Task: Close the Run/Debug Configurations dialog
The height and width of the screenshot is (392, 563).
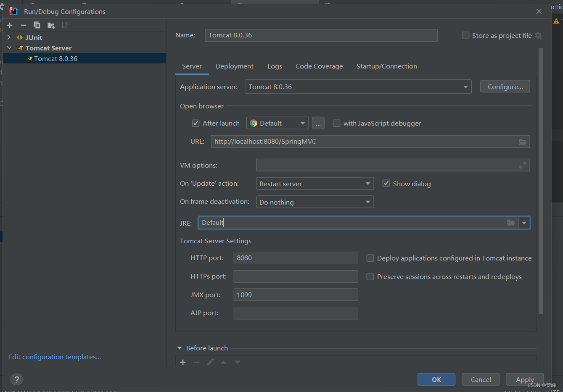Action: click(x=539, y=11)
